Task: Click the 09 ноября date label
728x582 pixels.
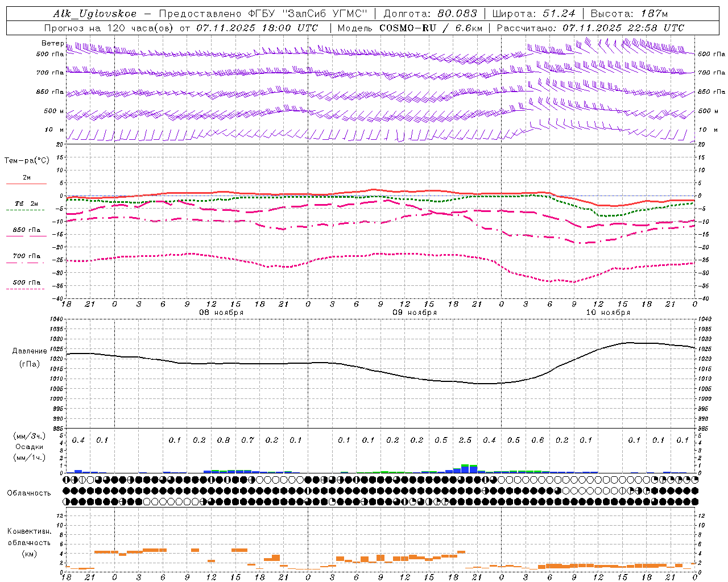Action: pyautogui.click(x=415, y=313)
